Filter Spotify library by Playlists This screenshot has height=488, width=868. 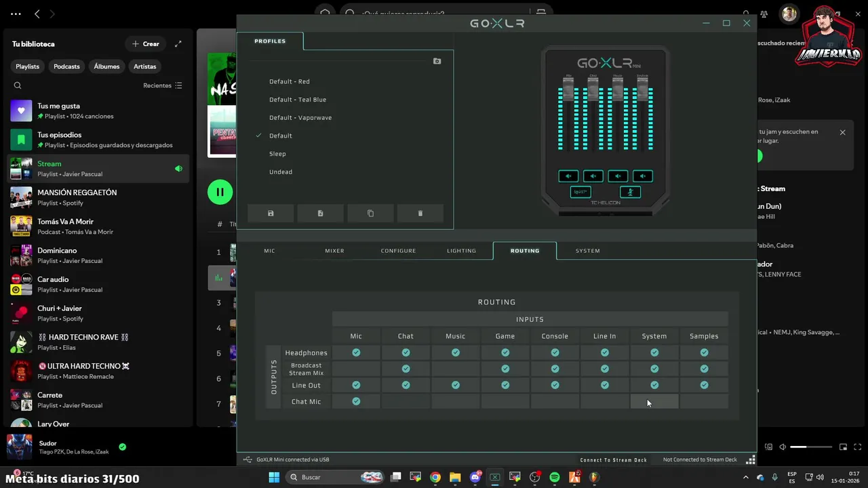[x=28, y=66]
